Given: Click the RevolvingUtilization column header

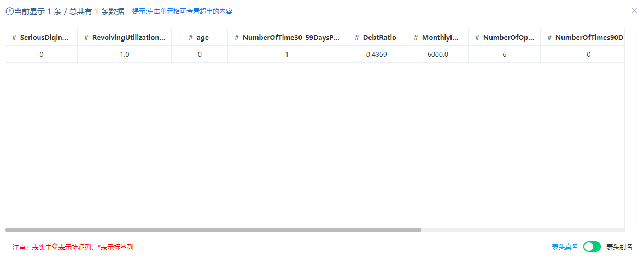Looking at the screenshot, I should 125,38.
